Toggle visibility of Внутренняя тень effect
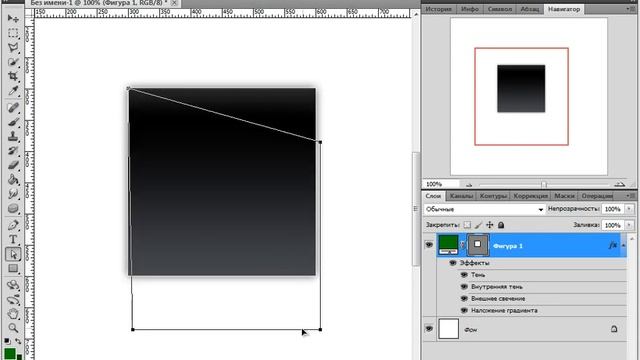 [x=464, y=287]
